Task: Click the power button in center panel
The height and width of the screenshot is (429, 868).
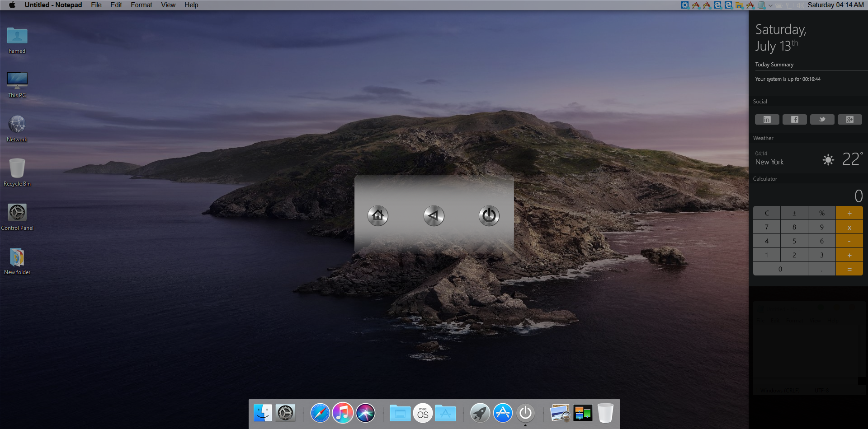Action: pyautogui.click(x=489, y=216)
